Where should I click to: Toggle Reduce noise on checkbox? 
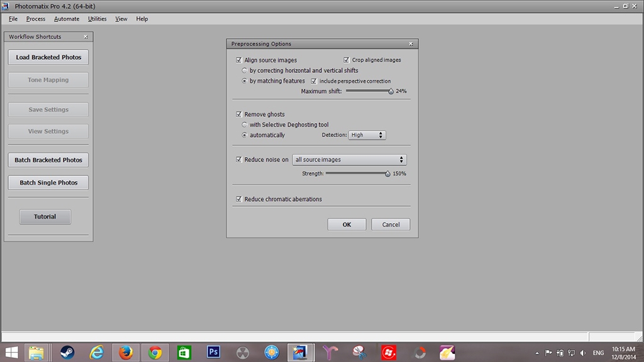[238, 159]
